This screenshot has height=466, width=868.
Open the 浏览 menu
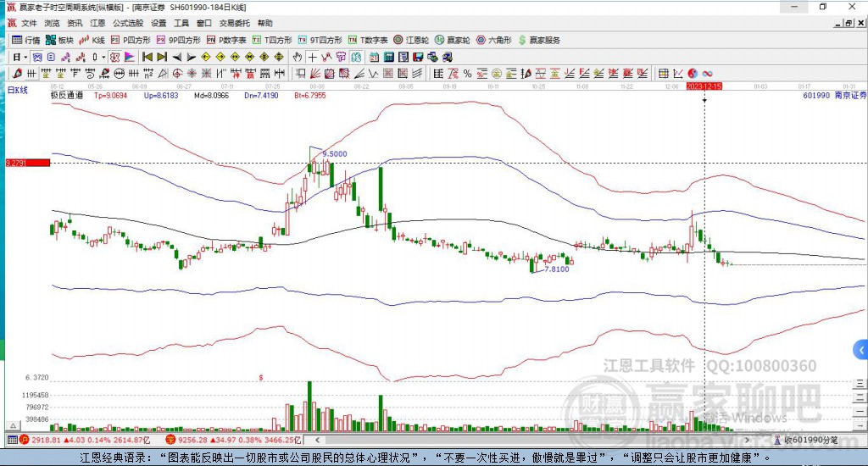coord(52,23)
